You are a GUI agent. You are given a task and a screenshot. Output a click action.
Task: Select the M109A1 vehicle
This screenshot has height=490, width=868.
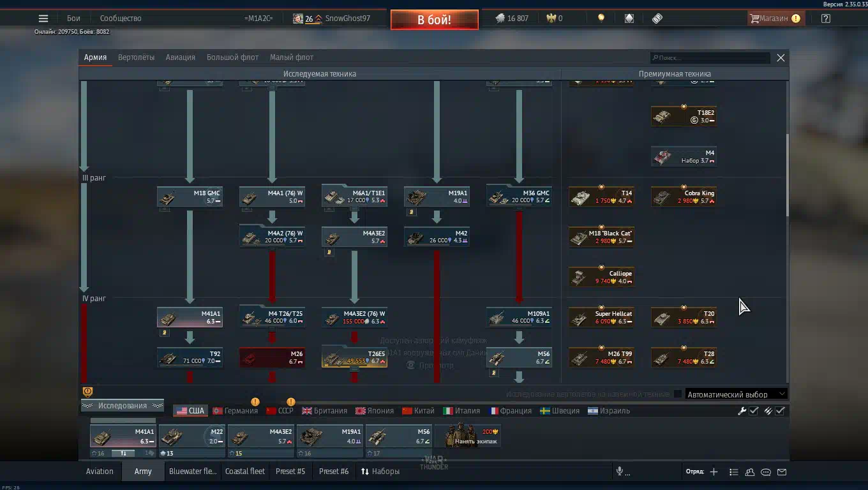coord(519,317)
